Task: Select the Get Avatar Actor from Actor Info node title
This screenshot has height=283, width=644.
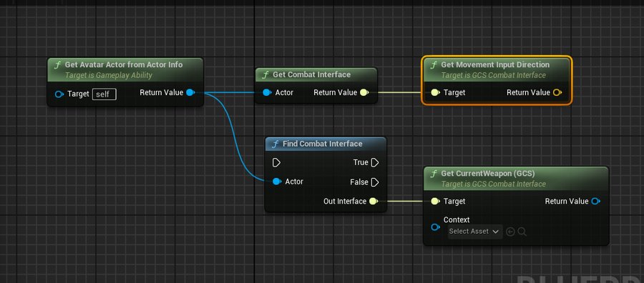Action: pos(124,65)
